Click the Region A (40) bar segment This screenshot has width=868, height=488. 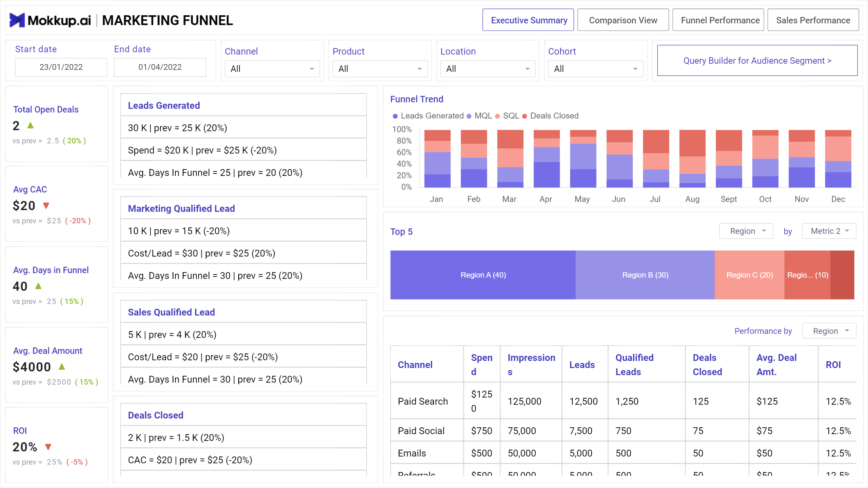click(483, 275)
